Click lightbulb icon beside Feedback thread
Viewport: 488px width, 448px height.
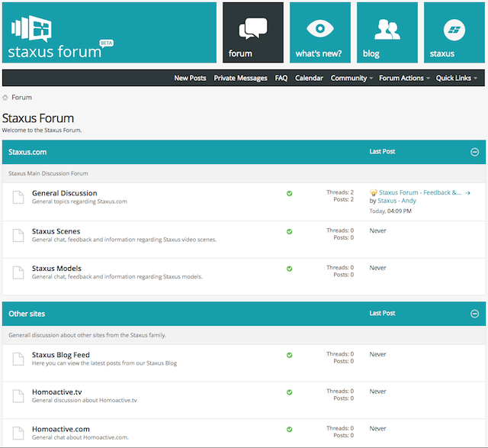coord(373,193)
